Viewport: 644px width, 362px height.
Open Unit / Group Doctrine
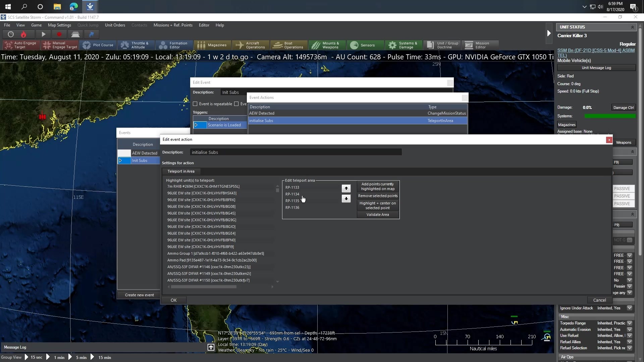click(442, 45)
